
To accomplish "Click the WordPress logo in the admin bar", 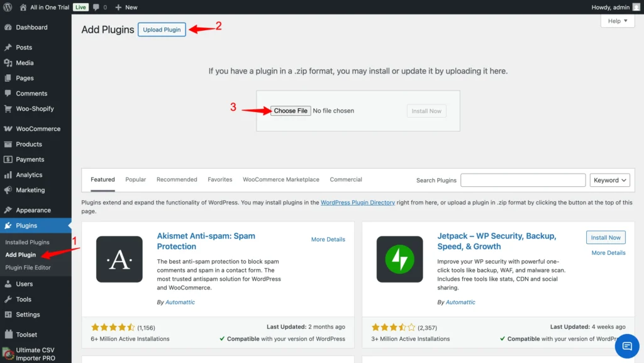I will point(7,7).
